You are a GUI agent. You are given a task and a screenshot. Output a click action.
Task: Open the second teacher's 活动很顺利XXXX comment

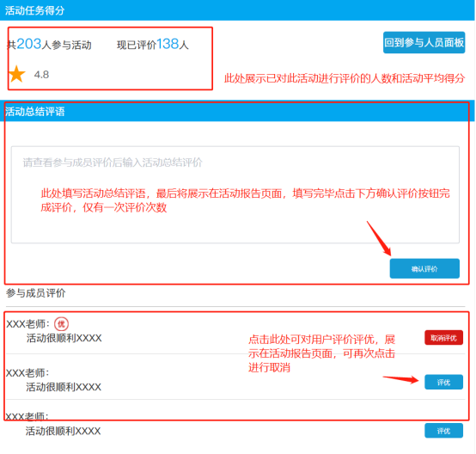[64, 387]
